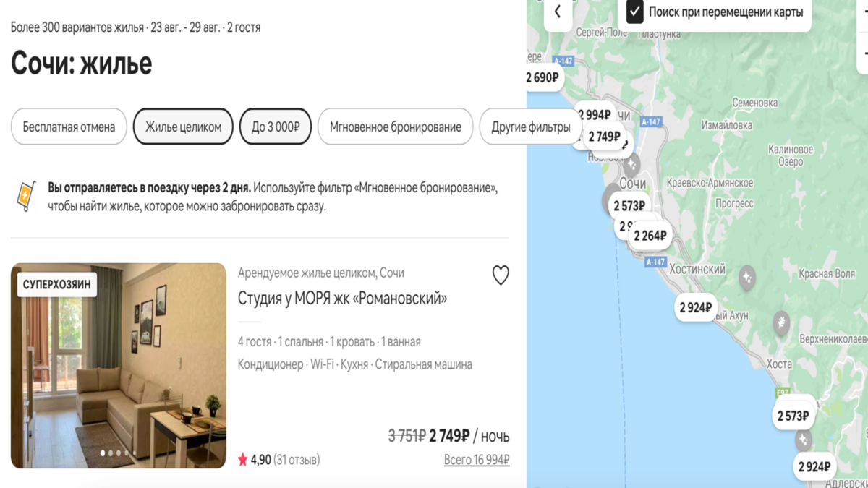
Task: Toggle the Жилье целиком filter
Action: [x=183, y=127]
